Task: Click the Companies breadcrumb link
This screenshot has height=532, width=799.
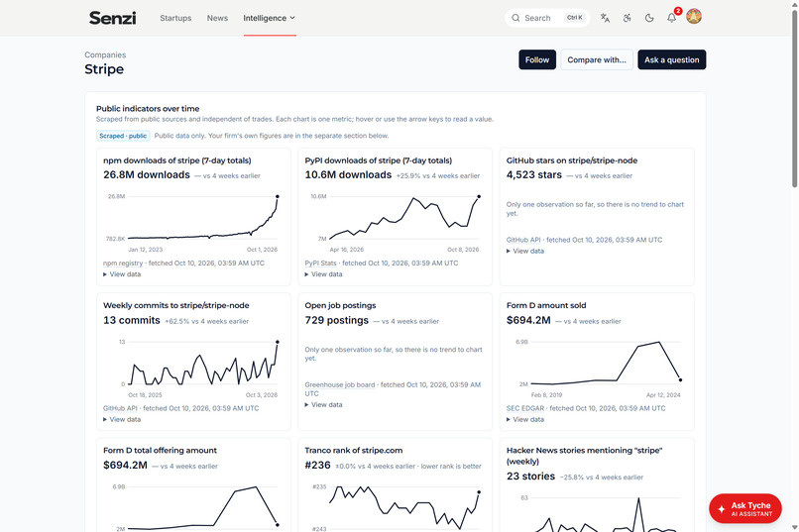Action: coord(105,54)
